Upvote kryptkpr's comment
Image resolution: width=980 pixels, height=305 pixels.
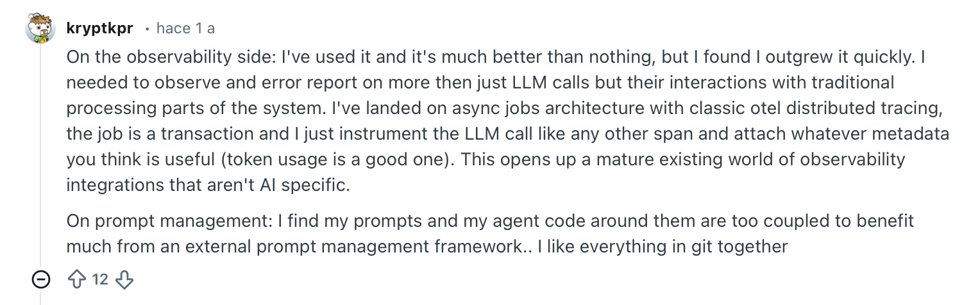pyautogui.click(x=78, y=280)
